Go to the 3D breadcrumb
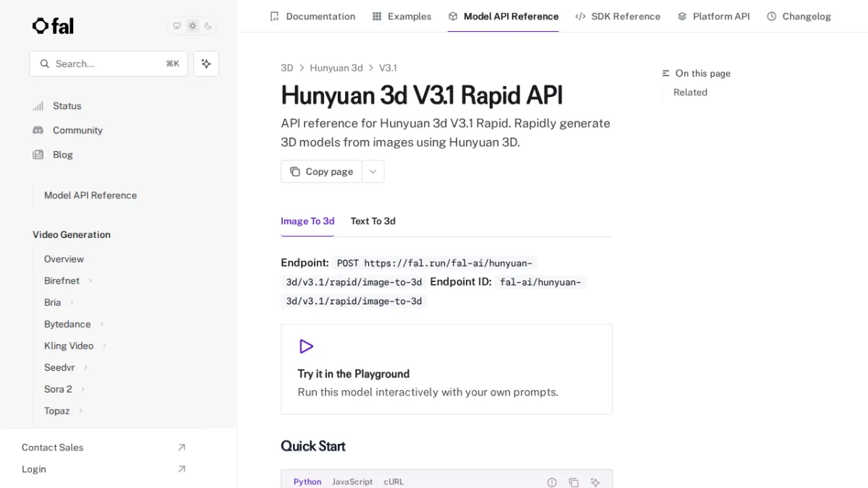The image size is (868, 488). coord(287,68)
